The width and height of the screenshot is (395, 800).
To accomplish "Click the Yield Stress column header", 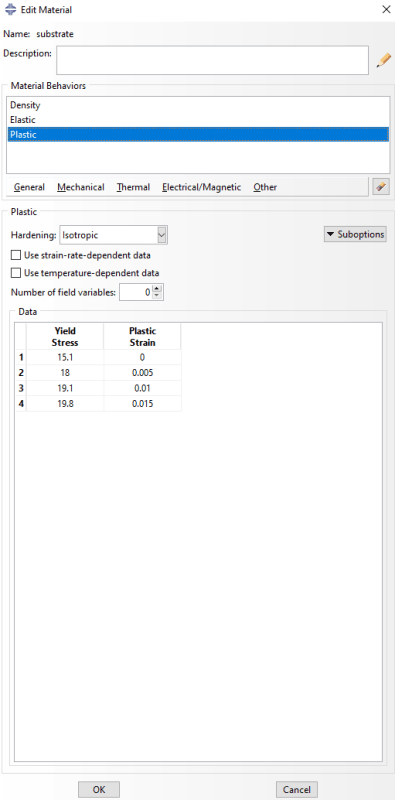I will (x=65, y=337).
